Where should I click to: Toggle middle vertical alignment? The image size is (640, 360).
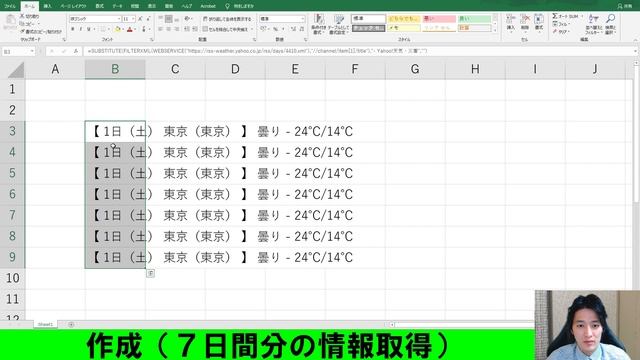point(169,19)
